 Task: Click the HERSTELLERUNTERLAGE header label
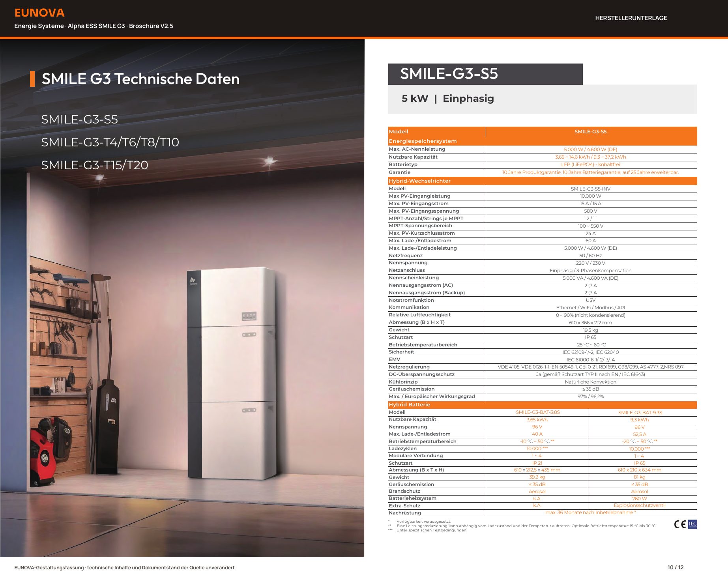pyautogui.click(x=631, y=18)
